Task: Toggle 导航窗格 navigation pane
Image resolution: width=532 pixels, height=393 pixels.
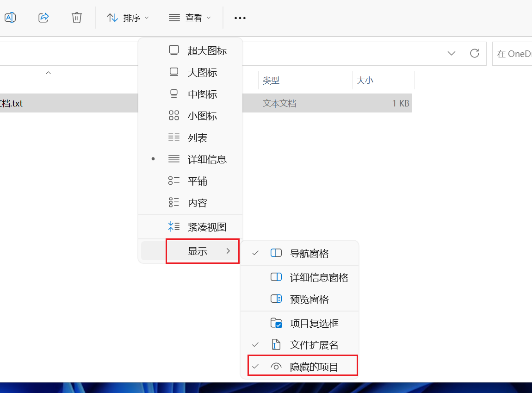Action: click(309, 253)
